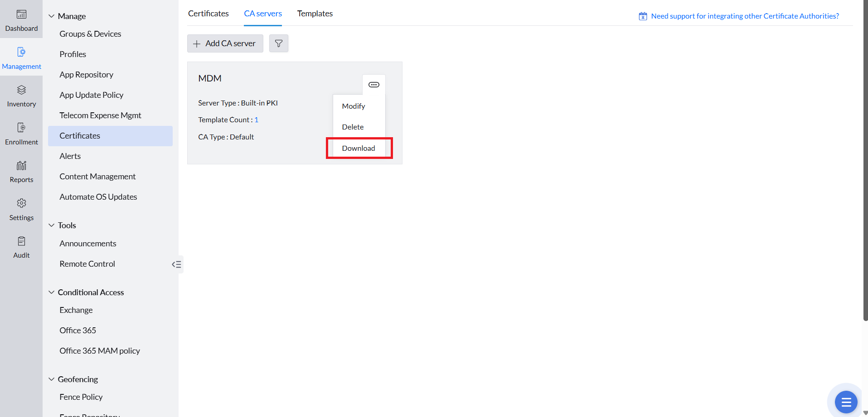Open the chat bubble in bottom right corner
The image size is (868, 417).
coord(846,402)
